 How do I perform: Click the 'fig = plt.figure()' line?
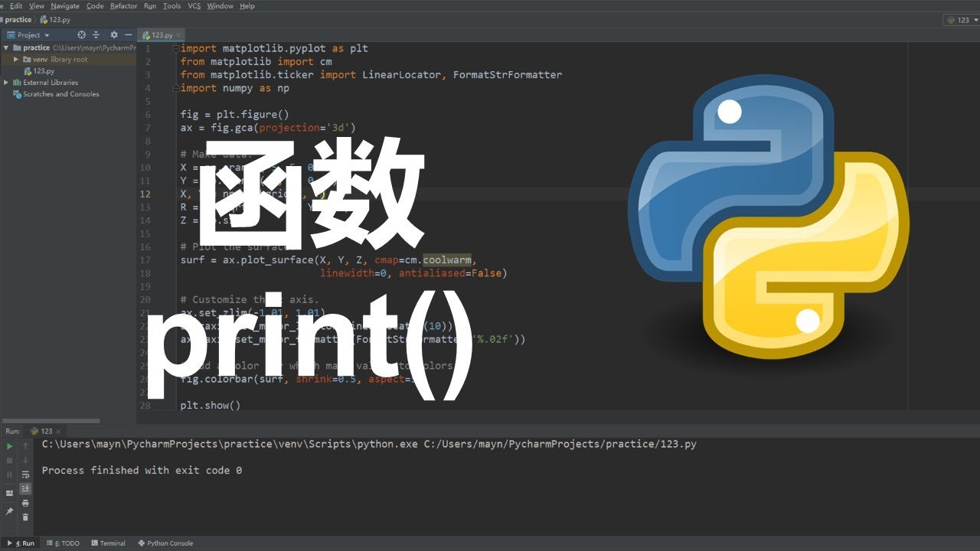point(234,115)
